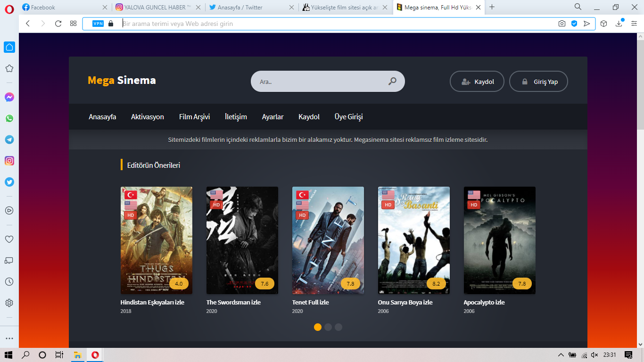Select the third carousel page dot
This screenshot has width=644, height=362.
pyautogui.click(x=339, y=327)
